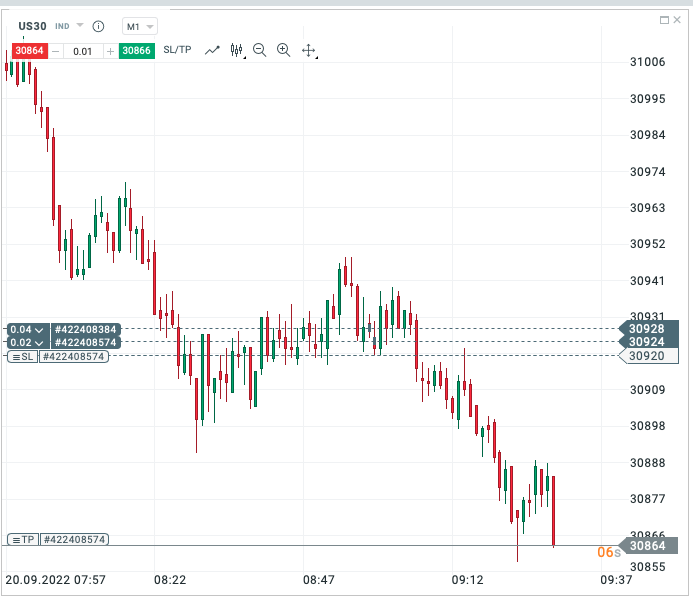This screenshot has height=600, width=693.
Task: Click the IND instrument type label
Action: tap(62, 27)
